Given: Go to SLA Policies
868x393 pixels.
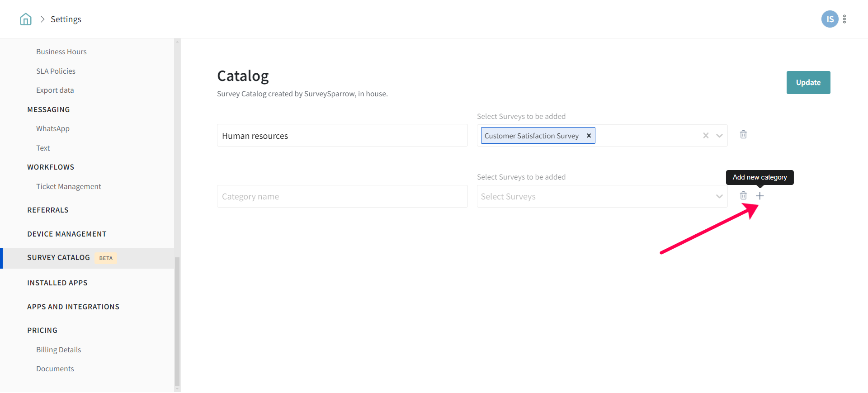Looking at the screenshot, I should (56, 71).
